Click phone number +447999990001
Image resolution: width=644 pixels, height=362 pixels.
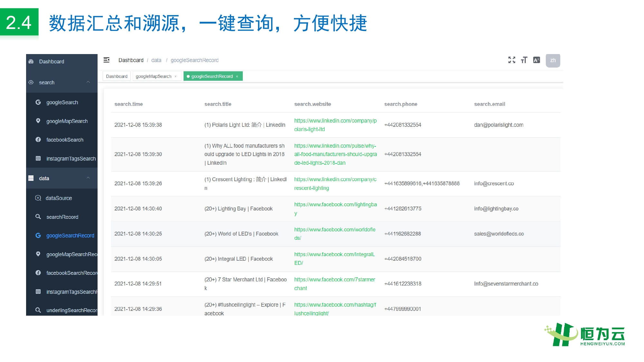tap(402, 309)
